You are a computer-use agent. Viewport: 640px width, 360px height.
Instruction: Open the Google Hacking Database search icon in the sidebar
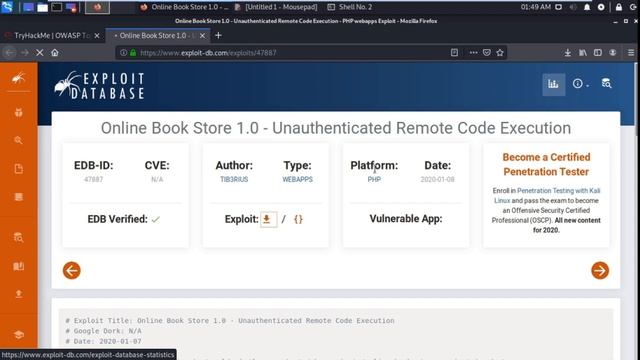[18, 140]
